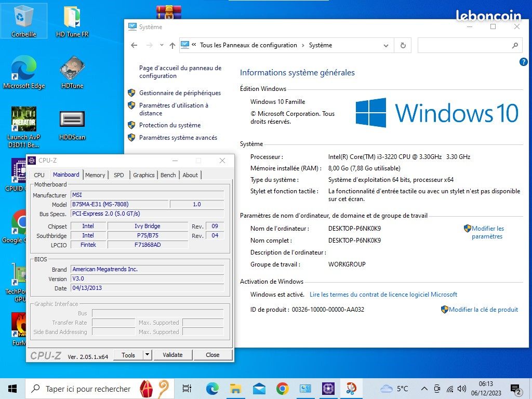Screen dimensions: 532x399
Task: Click the Close button in CPU-Z
Action: (x=212, y=355)
